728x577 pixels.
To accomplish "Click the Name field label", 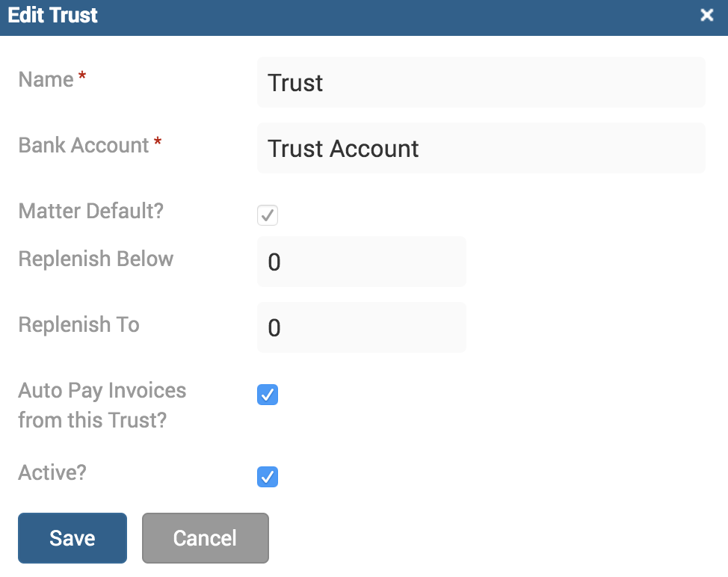I will pyautogui.click(x=46, y=79).
